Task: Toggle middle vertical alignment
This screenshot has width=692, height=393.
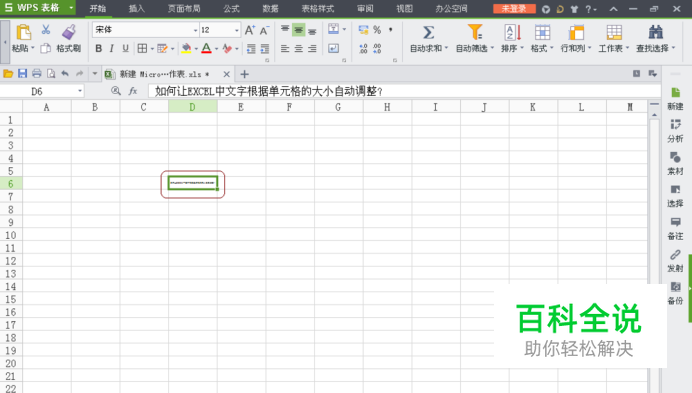Action: [x=299, y=30]
